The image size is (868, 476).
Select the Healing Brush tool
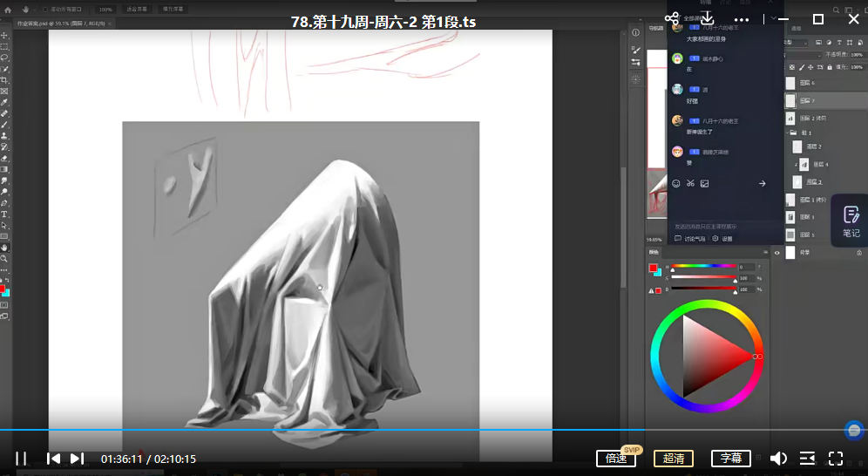[x=3, y=113]
